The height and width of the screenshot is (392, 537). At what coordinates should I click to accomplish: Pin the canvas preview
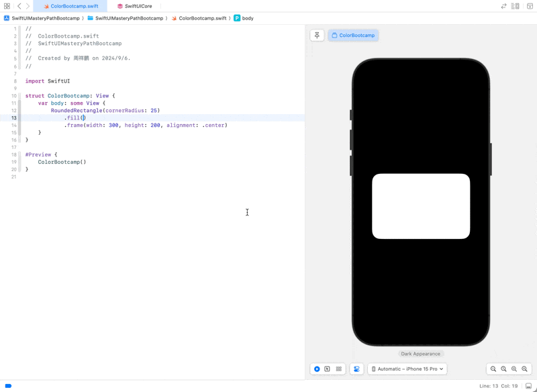click(x=317, y=36)
